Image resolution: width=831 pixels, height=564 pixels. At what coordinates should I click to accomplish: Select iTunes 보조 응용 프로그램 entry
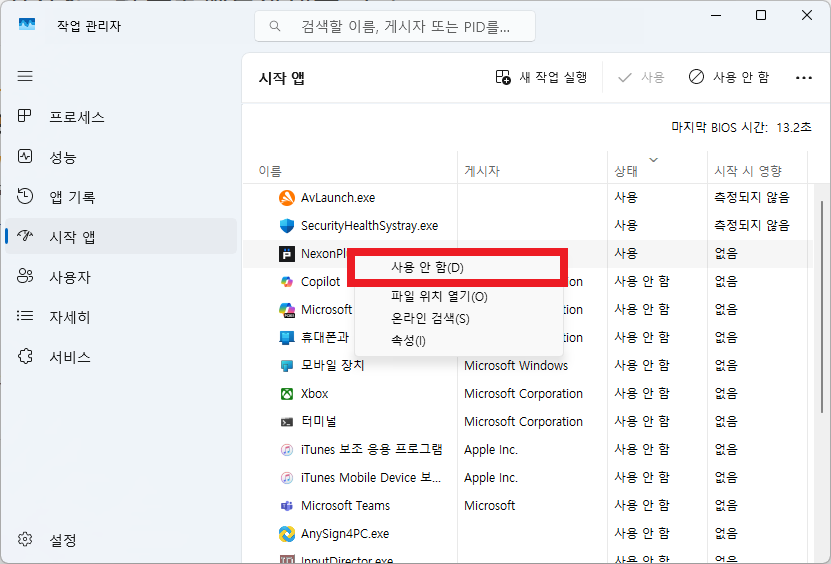click(372, 450)
